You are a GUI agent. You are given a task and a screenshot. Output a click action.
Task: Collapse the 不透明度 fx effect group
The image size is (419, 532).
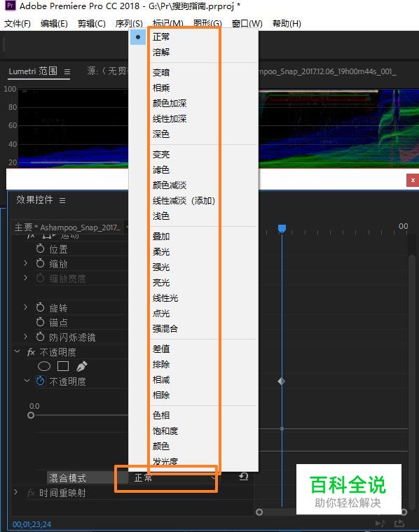(x=18, y=351)
